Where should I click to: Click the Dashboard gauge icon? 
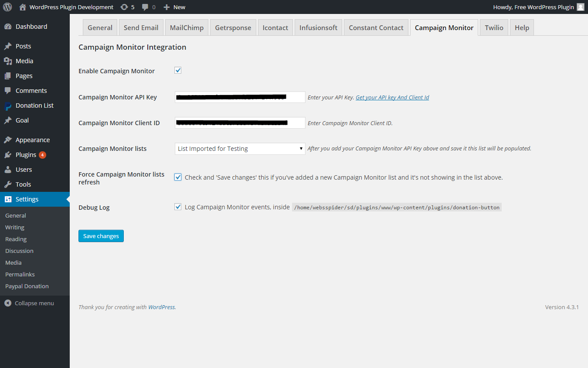tap(8, 27)
